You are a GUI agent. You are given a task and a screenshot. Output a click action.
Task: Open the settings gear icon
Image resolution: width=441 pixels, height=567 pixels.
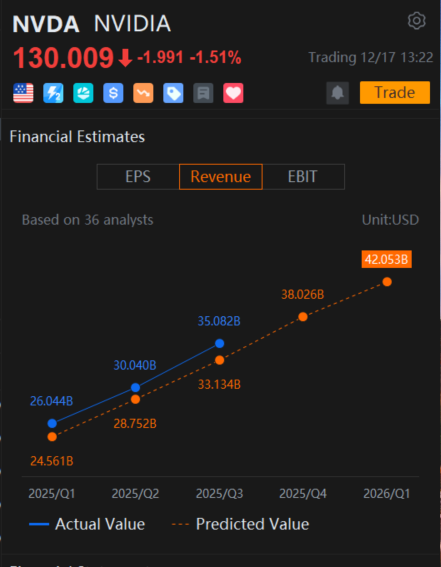point(416,21)
